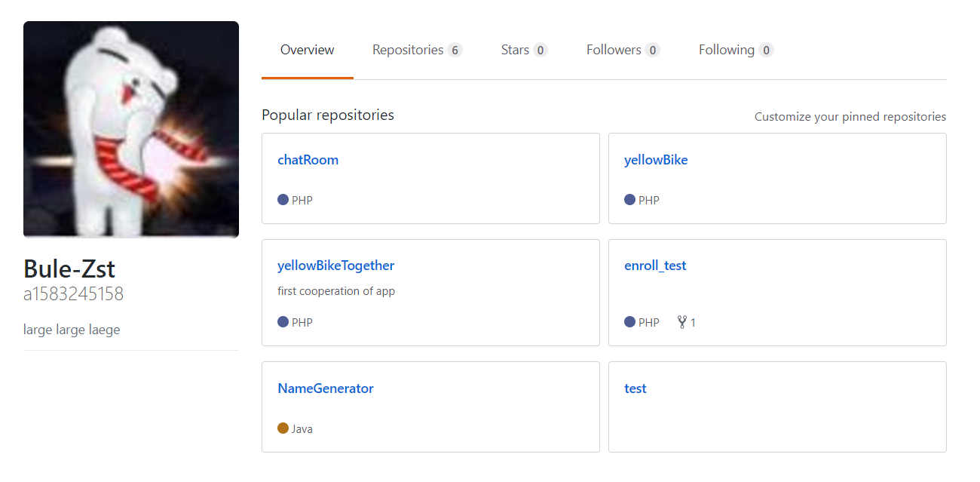Click PHP language dot on enroll_test card
The width and height of the screenshot is (980, 482).
630,322
